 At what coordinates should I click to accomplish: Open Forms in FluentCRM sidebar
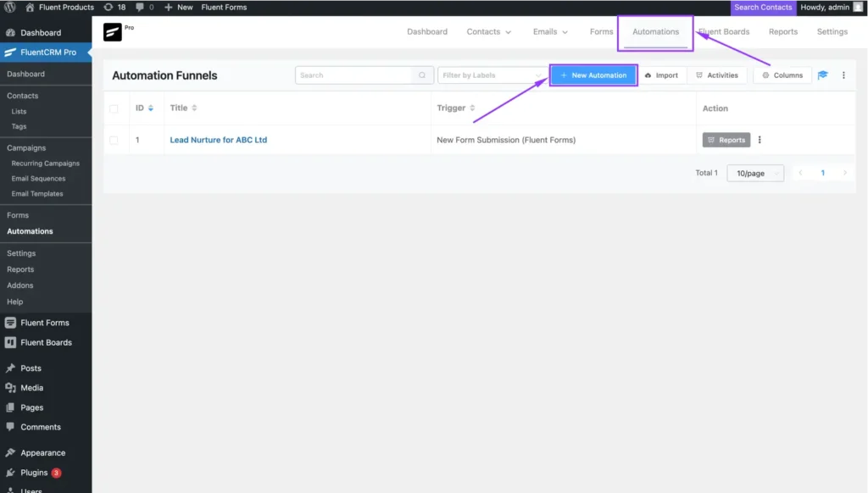pyautogui.click(x=18, y=215)
